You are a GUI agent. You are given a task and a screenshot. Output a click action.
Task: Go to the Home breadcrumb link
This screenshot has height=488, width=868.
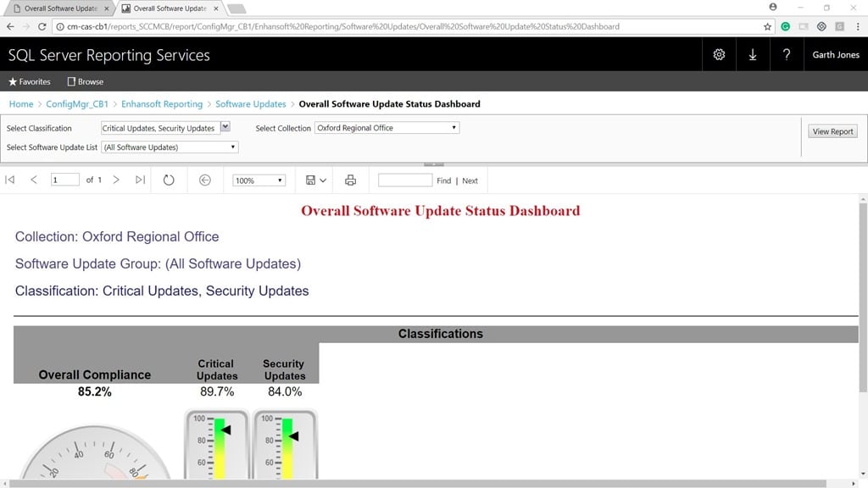[x=21, y=104]
